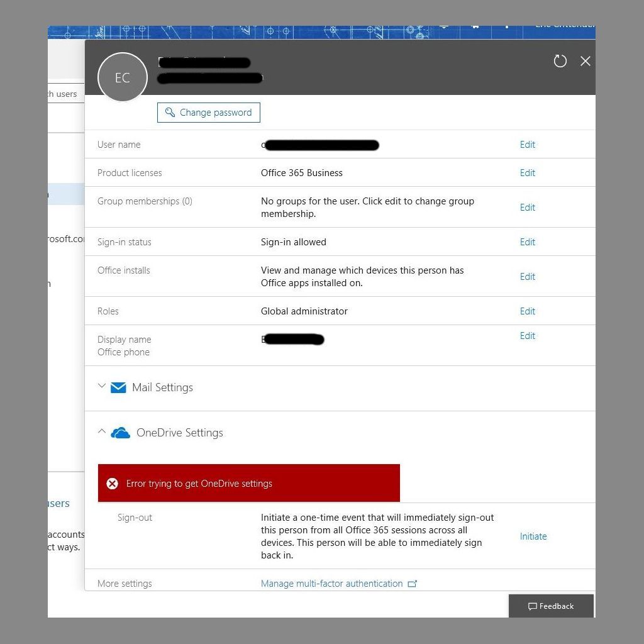Screen dimensions: 644x644
Task: Expand the Mail Settings section
Action: point(102,386)
